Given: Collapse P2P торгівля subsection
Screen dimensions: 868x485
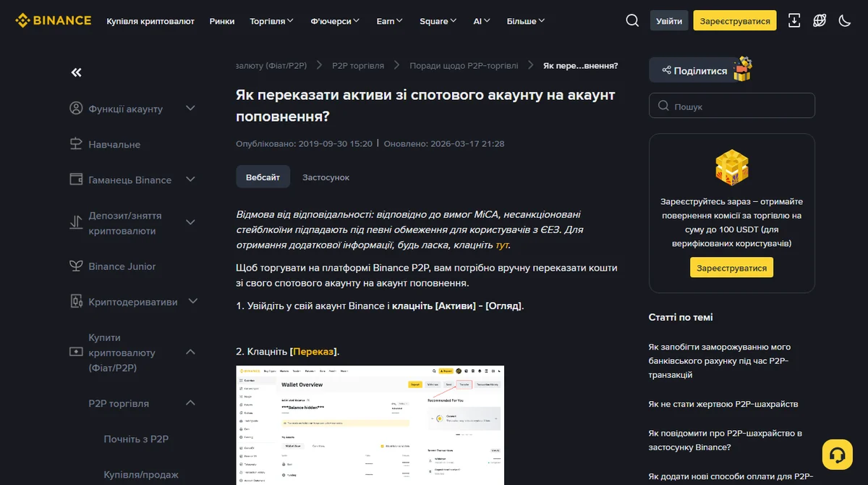Looking at the screenshot, I should click(191, 403).
